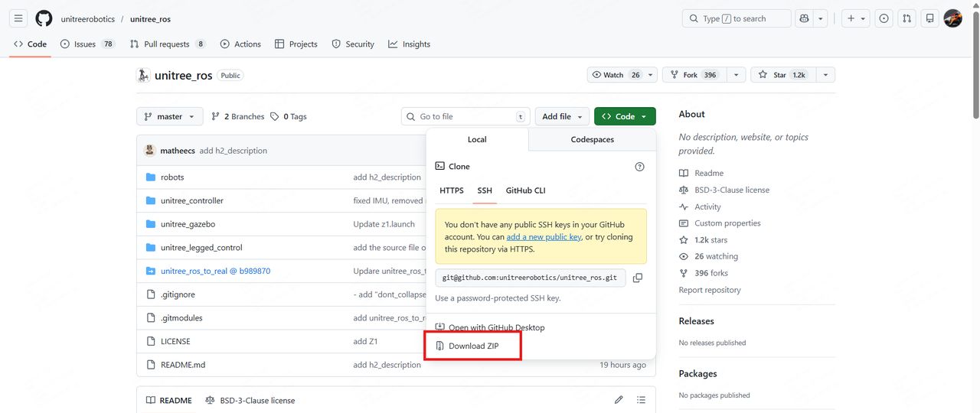Screen dimensions: 980x413
Task: Toggle the green Code dropdown button
Action: click(625, 116)
